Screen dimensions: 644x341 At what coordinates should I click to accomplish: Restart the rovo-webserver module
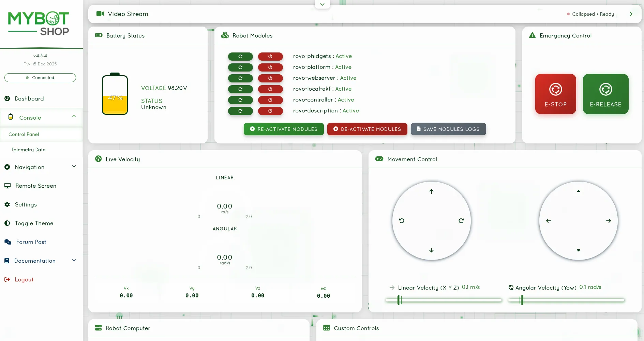[x=240, y=78]
